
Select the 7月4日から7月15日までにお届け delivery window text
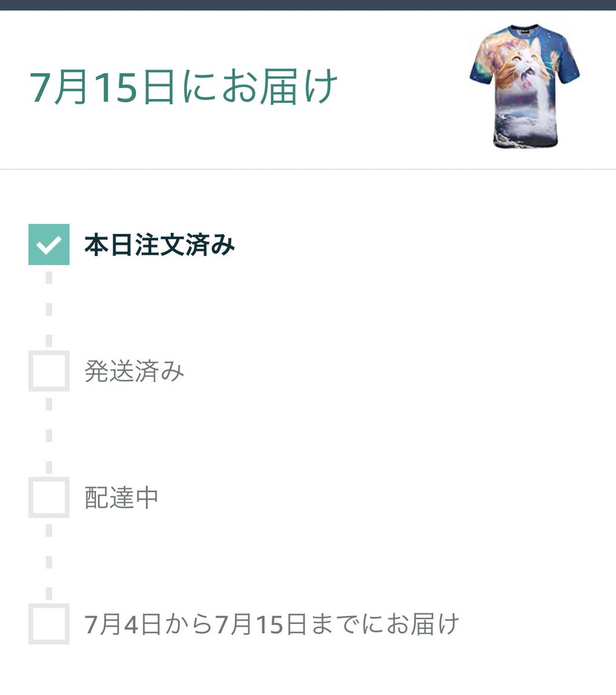tap(272, 624)
